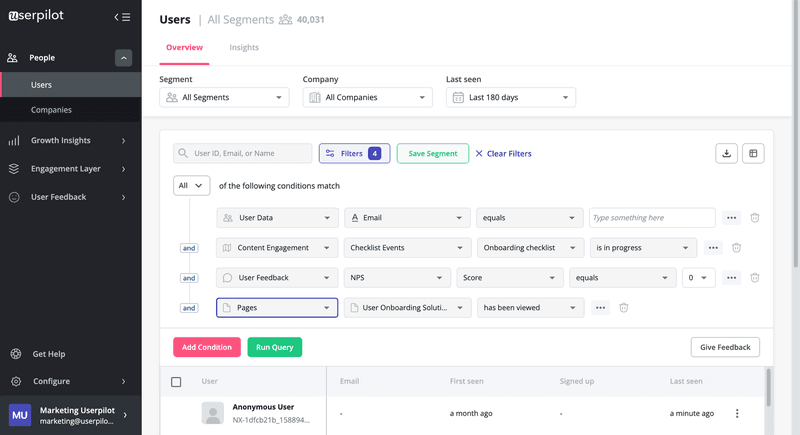800x435 pixels.
Task: Open the Configure gear icon
Action: [16, 381]
